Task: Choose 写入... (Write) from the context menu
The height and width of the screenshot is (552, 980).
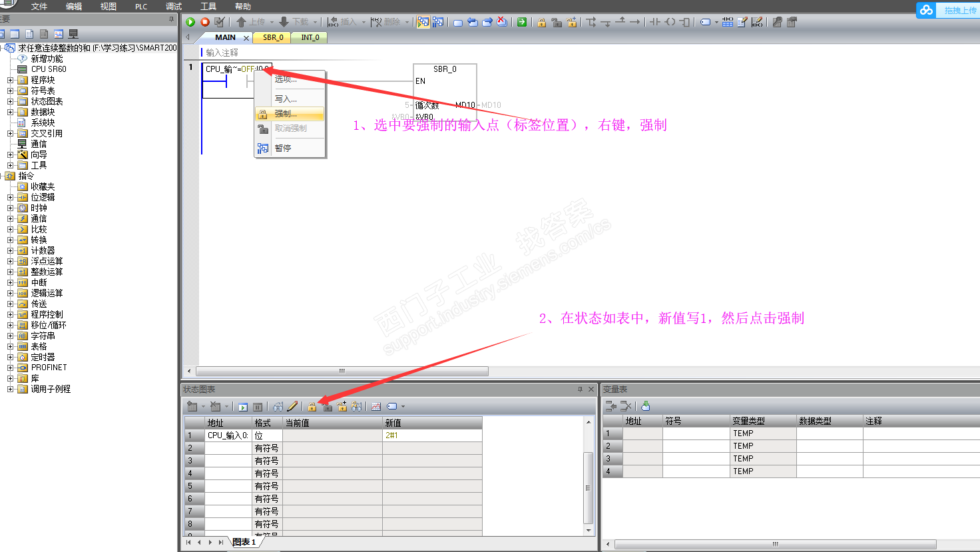Action: click(x=290, y=99)
